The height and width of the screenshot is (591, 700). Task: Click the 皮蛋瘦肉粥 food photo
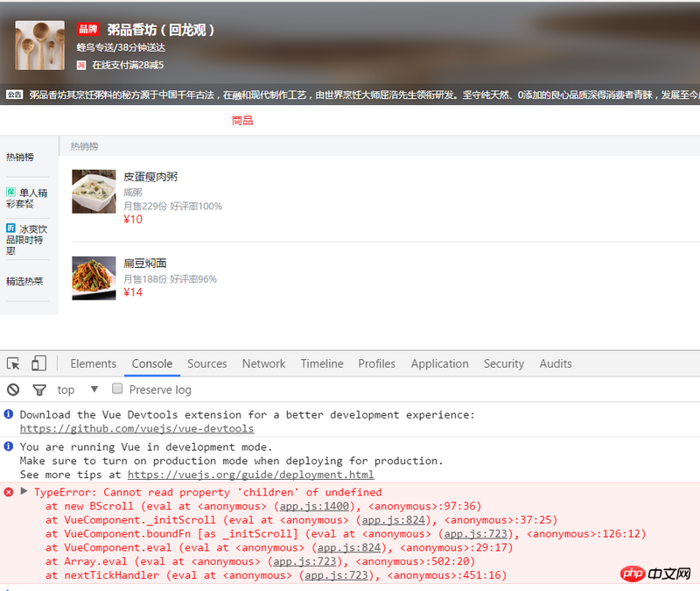94,192
